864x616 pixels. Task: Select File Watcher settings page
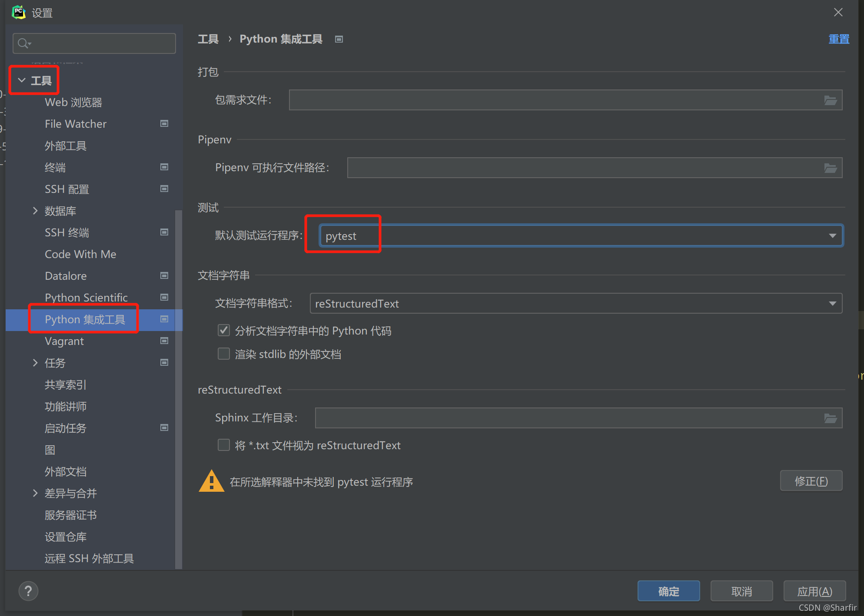point(76,124)
